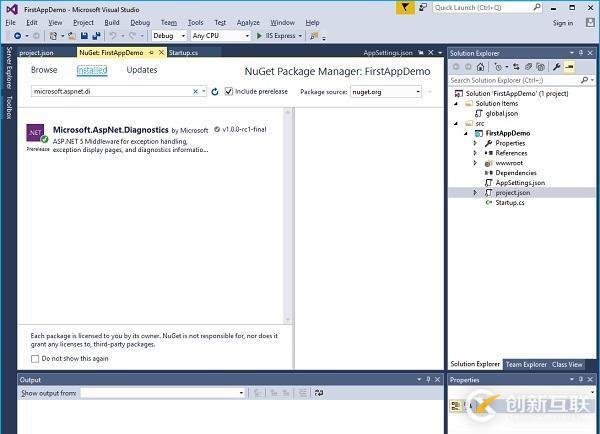Click the Refresh icon in Solution Explorer toolbar

coord(528,67)
